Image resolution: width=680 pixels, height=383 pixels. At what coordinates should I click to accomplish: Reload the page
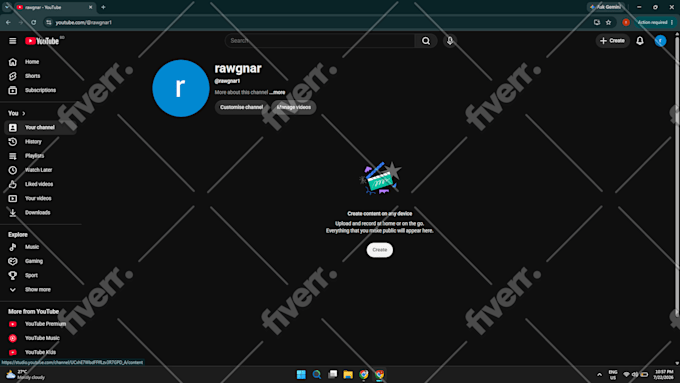(x=33, y=23)
